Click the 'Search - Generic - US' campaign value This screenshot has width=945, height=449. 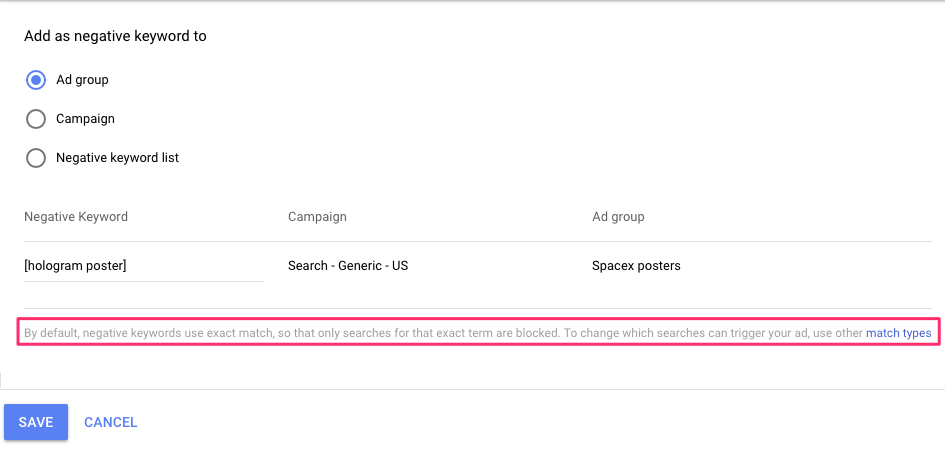[348, 266]
